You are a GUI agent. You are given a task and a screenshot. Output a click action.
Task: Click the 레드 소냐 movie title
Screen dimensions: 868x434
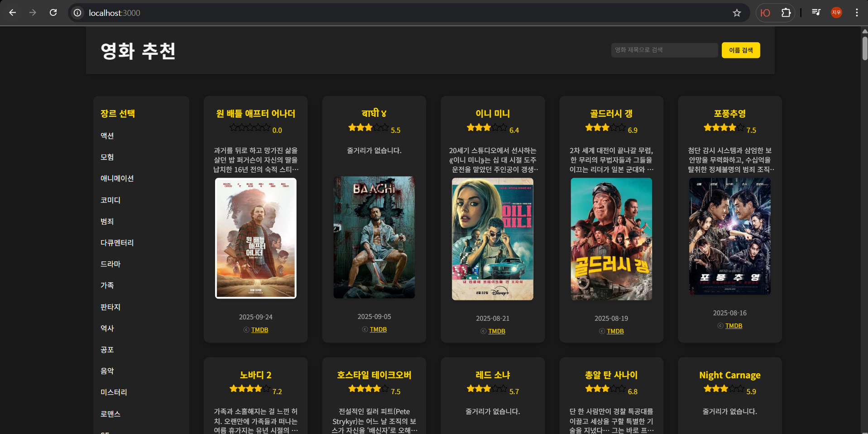click(493, 375)
